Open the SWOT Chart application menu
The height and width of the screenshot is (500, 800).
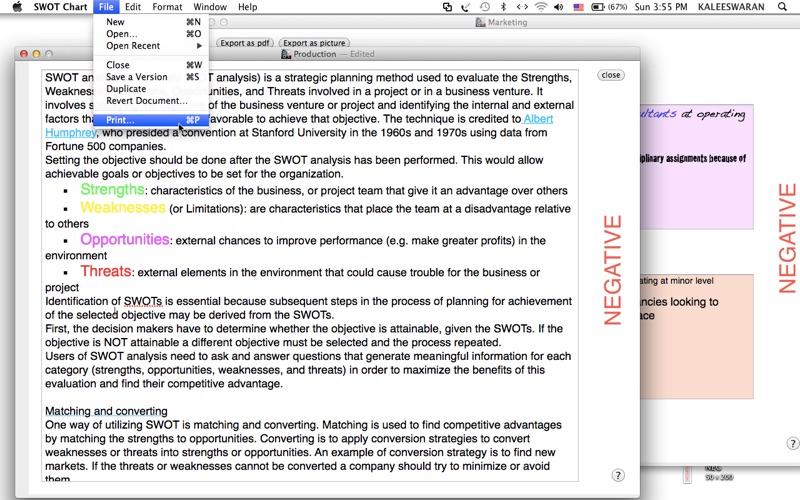click(60, 7)
